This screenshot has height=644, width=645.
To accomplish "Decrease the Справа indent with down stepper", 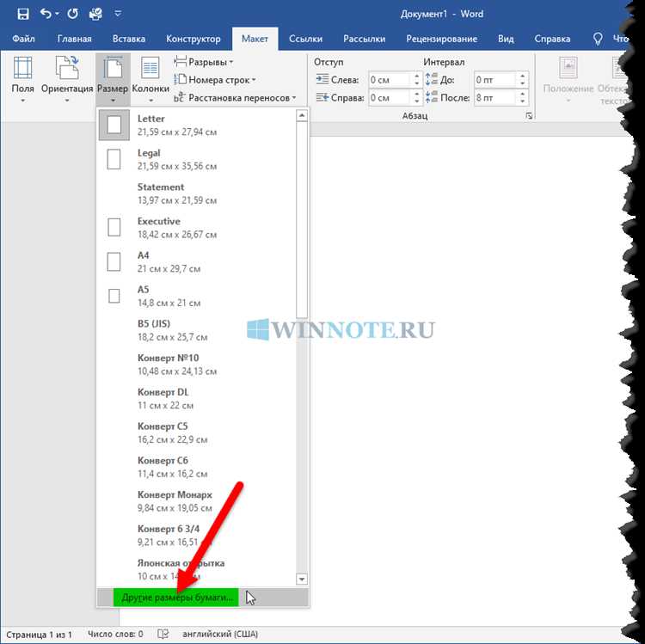I will point(417,101).
